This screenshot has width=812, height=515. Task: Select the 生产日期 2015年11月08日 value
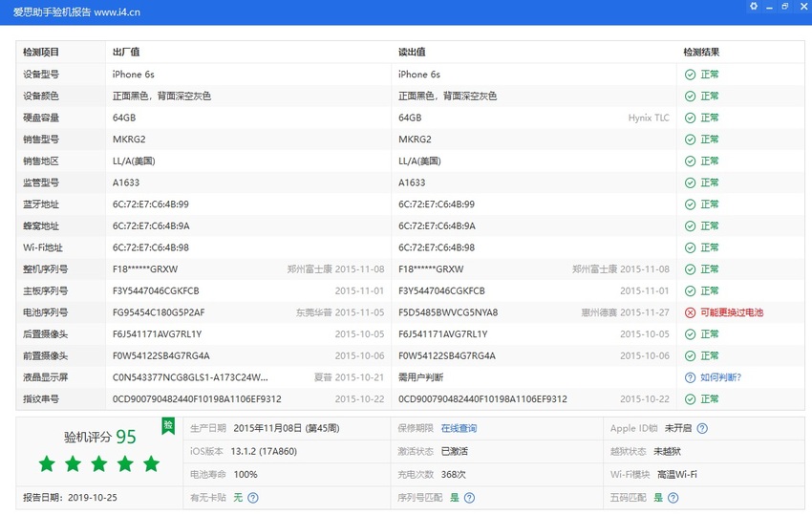tap(287, 428)
